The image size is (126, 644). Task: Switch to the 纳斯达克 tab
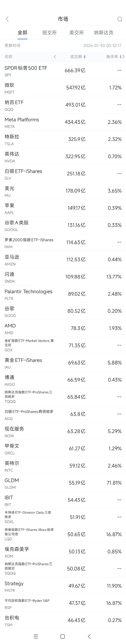[x=104, y=33]
